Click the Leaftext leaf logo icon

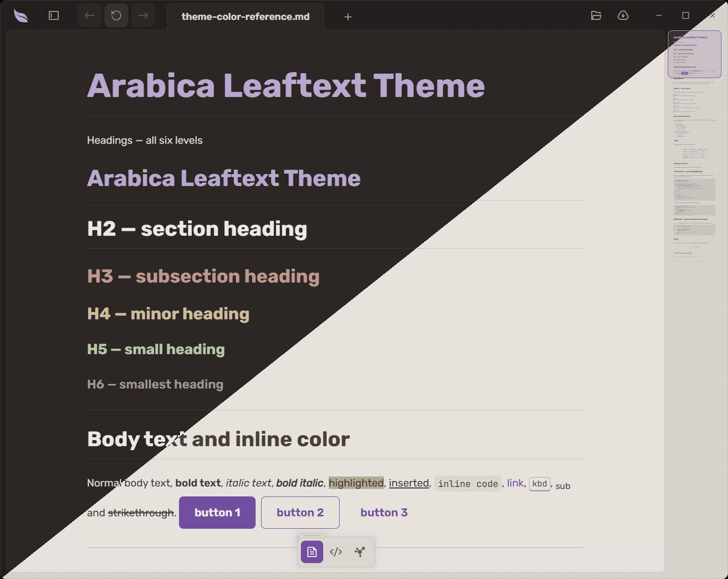pyautogui.click(x=21, y=16)
